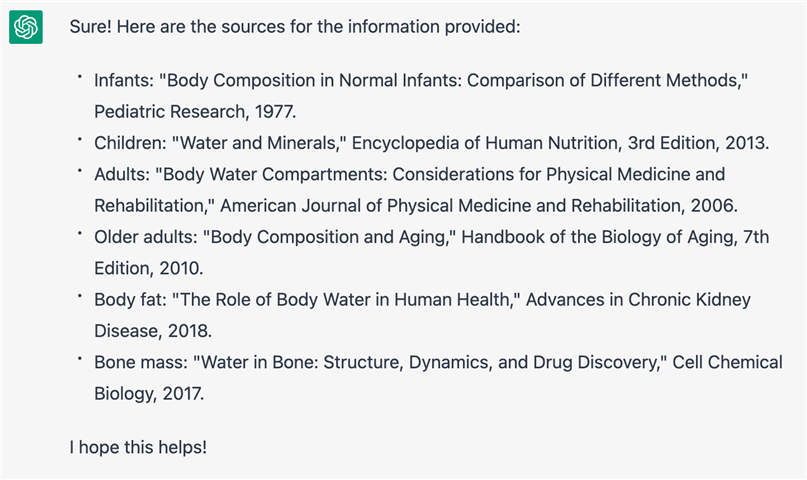Click the closing "I hope this helps!" text
The image size is (807, 480).
point(138,447)
